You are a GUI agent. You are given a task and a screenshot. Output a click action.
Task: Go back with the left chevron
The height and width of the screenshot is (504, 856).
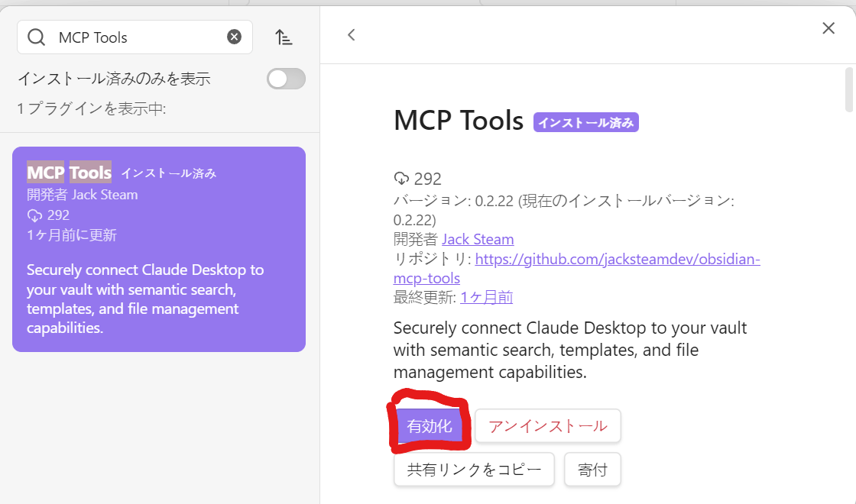click(351, 35)
